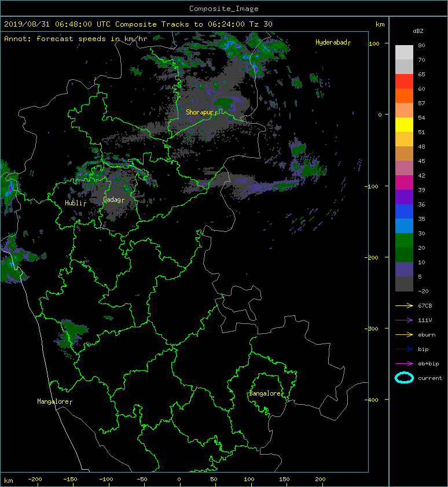
Task: Click the 'Annot: forecast speeds in km/hr' text
Action: pos(76,39)
